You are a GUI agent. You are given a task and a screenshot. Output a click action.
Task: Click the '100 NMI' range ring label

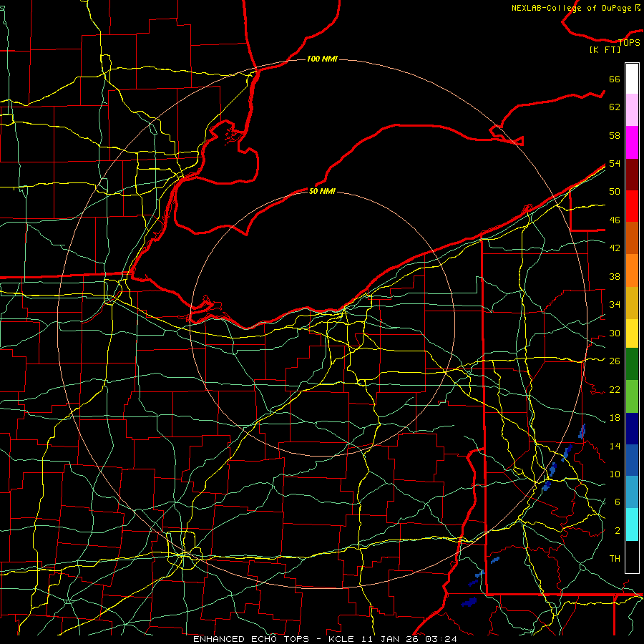coord(322,59)
